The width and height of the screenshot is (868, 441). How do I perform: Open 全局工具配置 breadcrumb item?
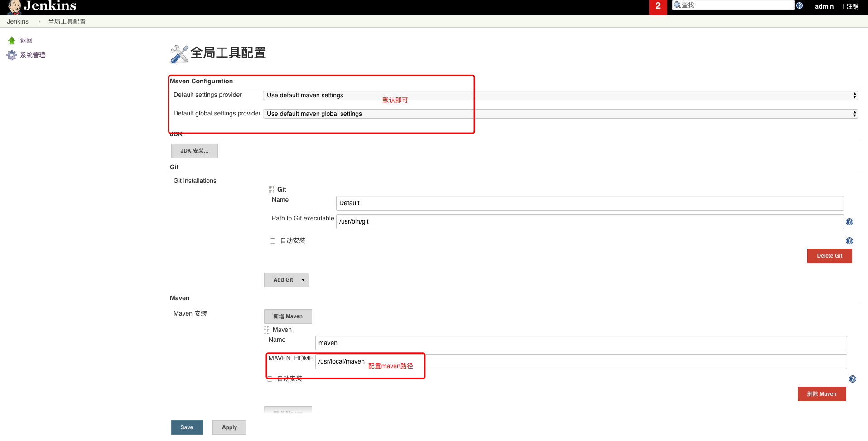(x=67, y=21)
